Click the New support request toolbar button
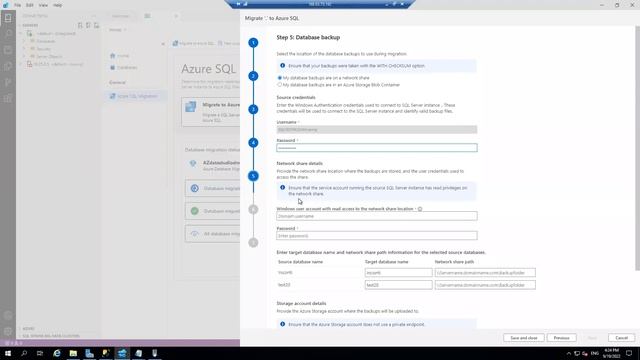Viewport: 640px width, 360px height. coord(229,43)
